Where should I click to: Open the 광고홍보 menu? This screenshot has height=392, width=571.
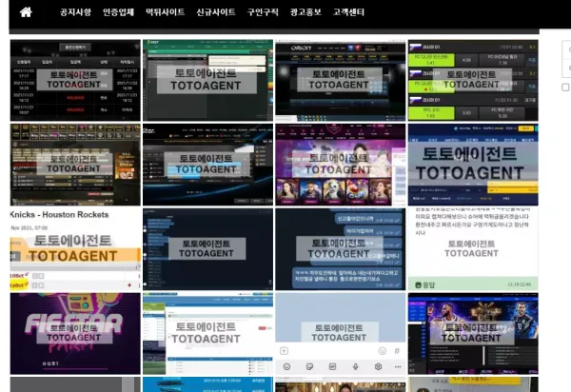tap(305, 12)
